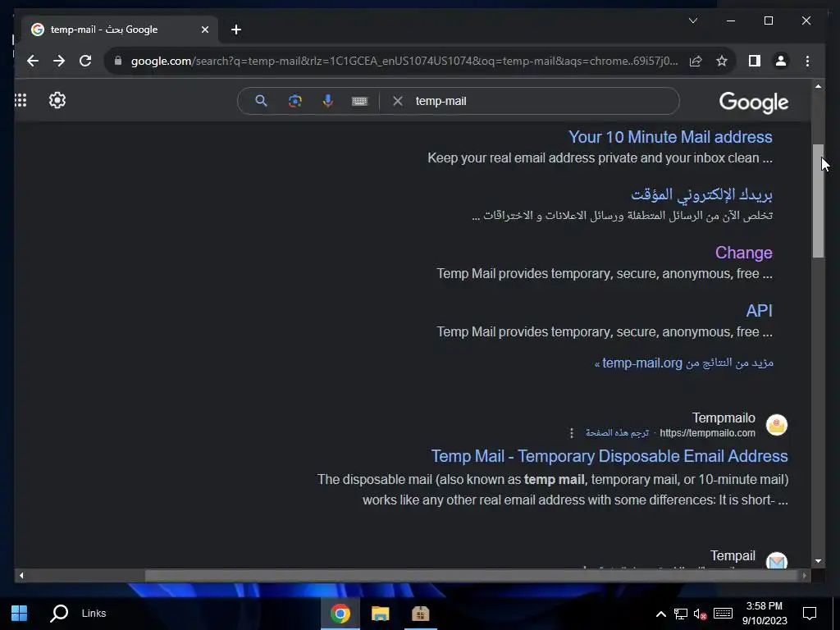Screen dimensions: 840x630
Task: Click the Tempmailo site name
Action: [x=724, y=418]
